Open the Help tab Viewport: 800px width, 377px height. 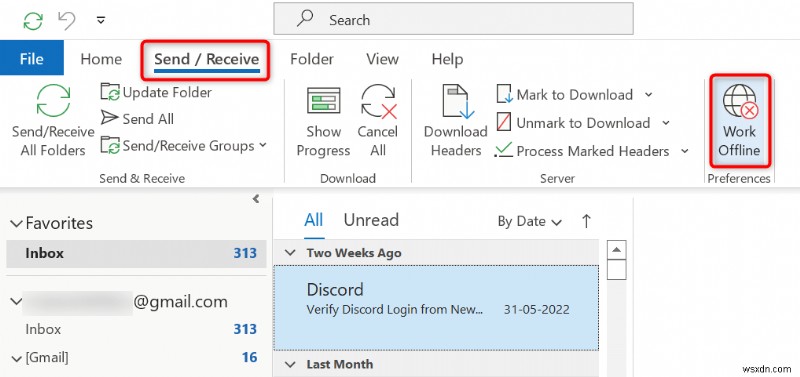(447, 59)
